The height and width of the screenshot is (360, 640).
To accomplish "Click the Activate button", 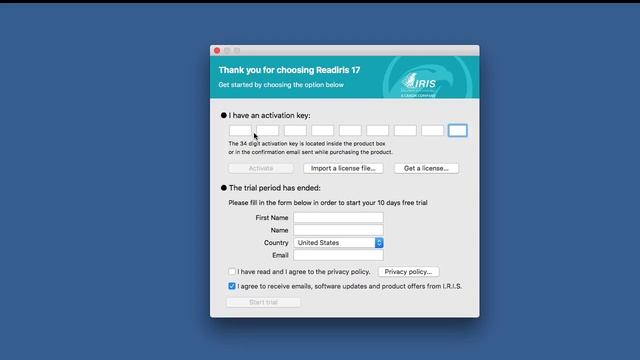I will 261,168.
